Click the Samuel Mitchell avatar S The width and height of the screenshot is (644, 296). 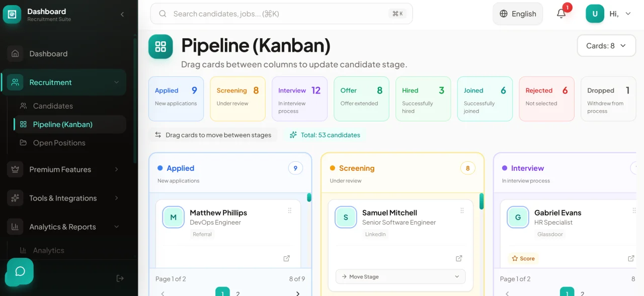coord(346,217)
